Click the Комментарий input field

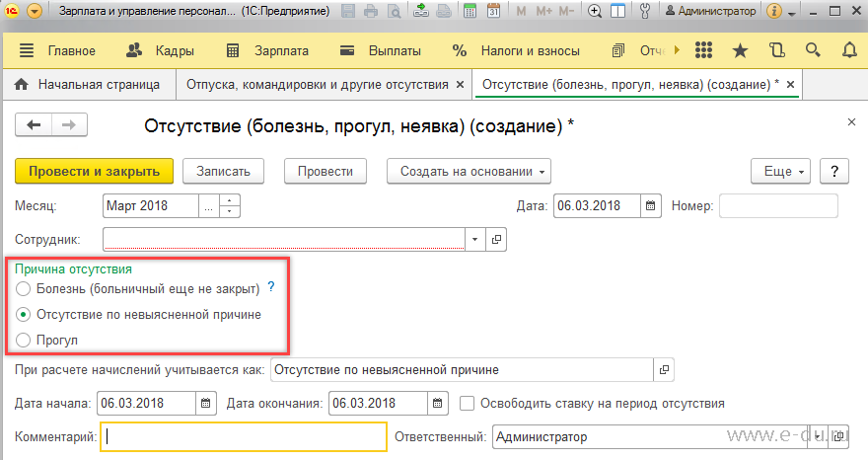(244, 436)
